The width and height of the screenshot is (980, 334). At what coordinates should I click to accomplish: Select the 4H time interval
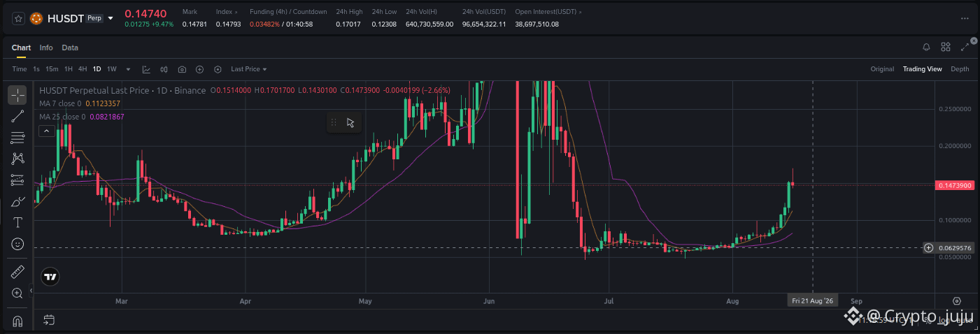point(83,69)
